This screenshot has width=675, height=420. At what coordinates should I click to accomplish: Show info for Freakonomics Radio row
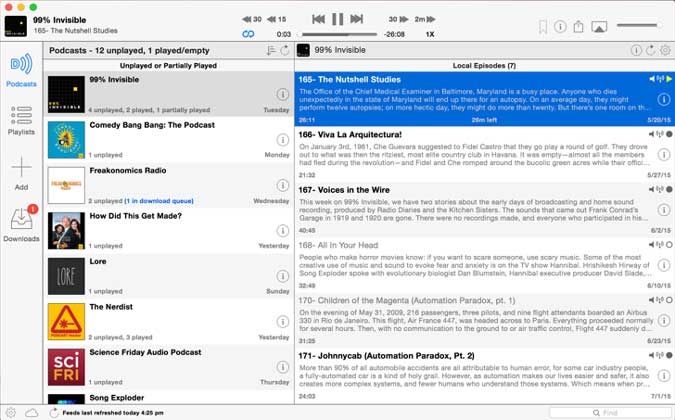(282, 185)
